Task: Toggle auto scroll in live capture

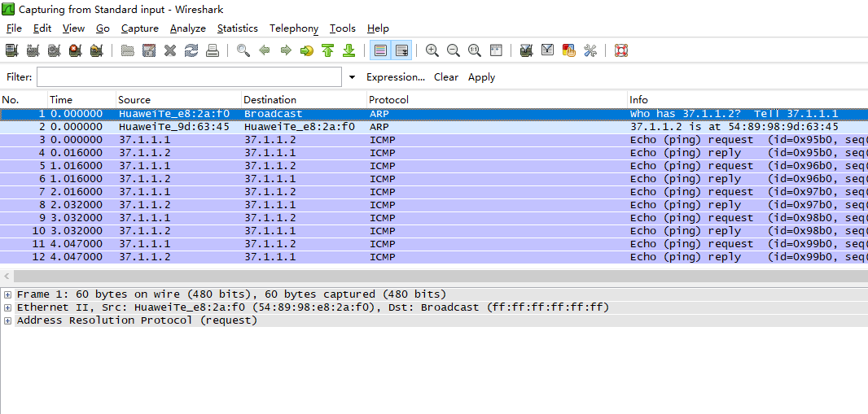Action: pos(402,51)
